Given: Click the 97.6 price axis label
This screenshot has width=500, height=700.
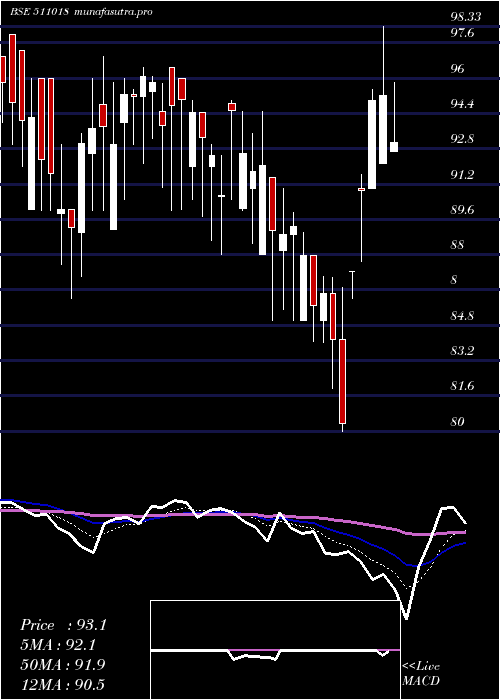Looking at the screenshot, I should pyautogui.click(x=462, y=33).
